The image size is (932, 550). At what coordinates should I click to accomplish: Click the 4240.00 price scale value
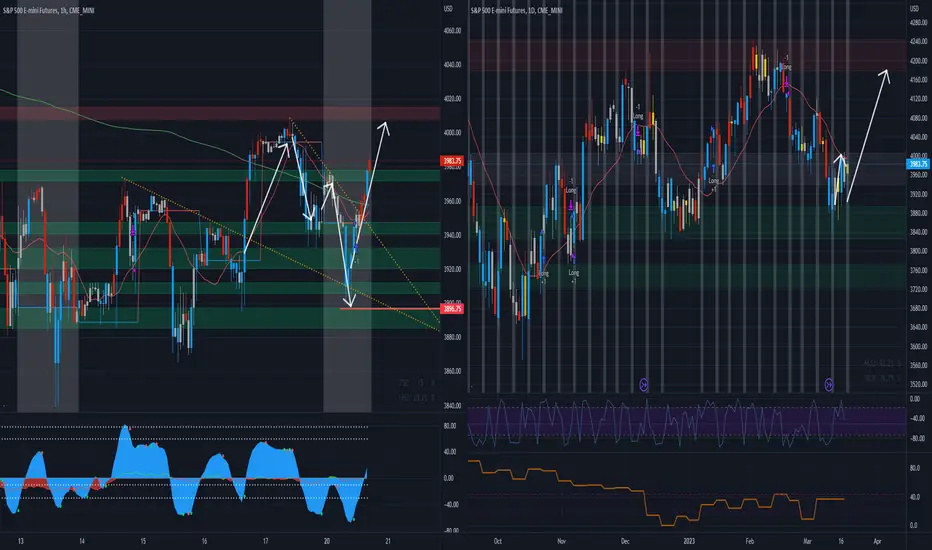918,42
